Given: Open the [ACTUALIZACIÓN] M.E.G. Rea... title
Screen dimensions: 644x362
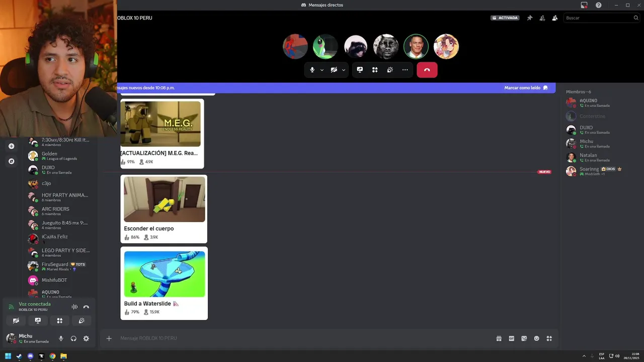Looking at the screenshot, I should pyautogui.click(x=159, y=153).
